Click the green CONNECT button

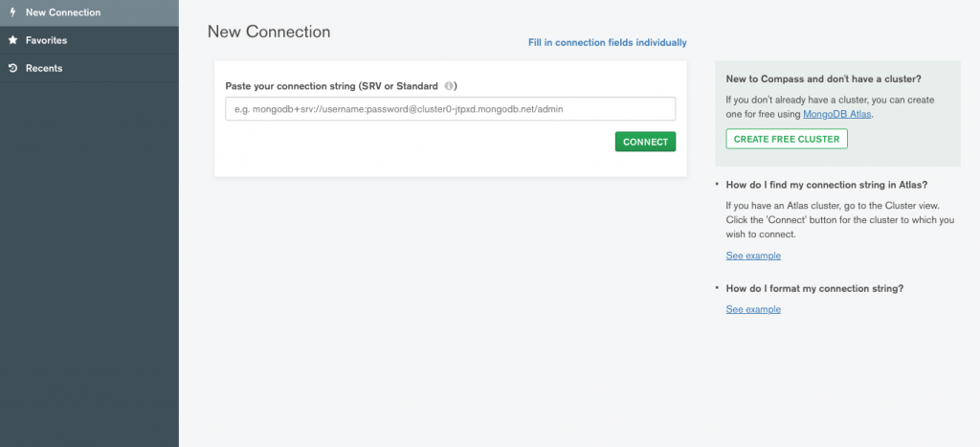point(645,142)
